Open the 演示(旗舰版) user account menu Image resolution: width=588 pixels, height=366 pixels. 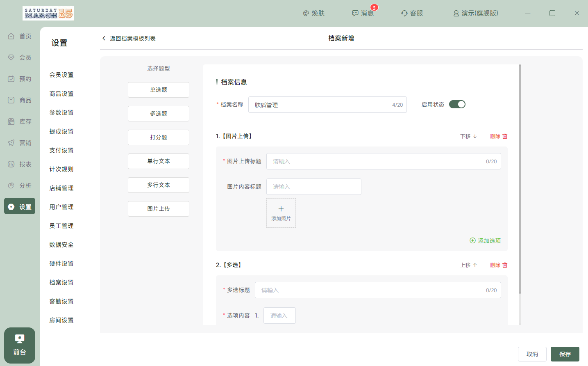(475, 13)
